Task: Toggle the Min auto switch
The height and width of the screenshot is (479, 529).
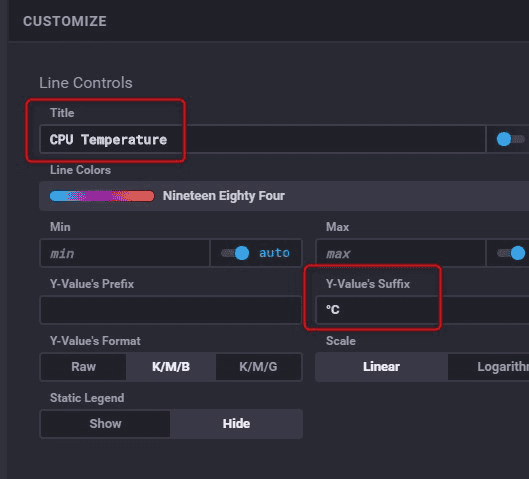Action: [235, 253]
